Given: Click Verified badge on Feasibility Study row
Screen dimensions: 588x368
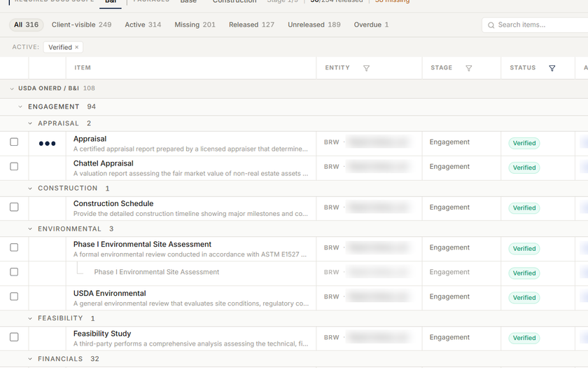Looking at the screenshot, I should click(x=524, y=338).
